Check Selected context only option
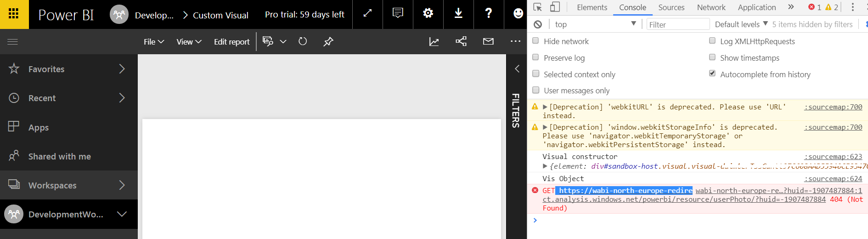 tap(535, 74)
